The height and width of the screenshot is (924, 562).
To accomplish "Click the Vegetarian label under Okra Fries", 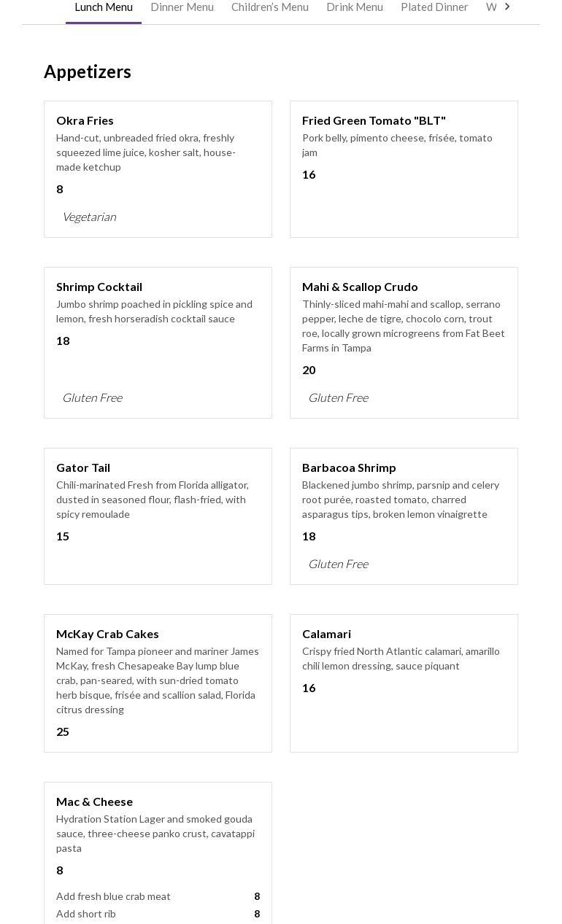I will 89,217.
